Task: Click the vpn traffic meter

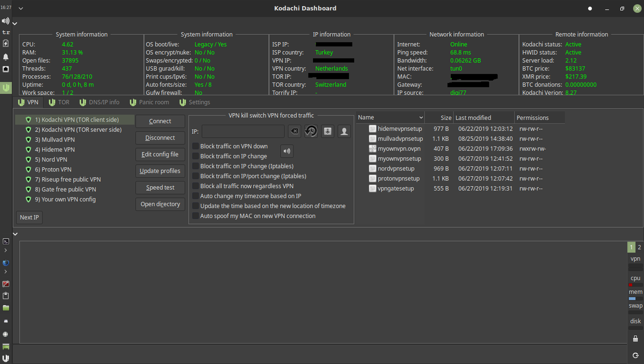Action: click(635, 268)
